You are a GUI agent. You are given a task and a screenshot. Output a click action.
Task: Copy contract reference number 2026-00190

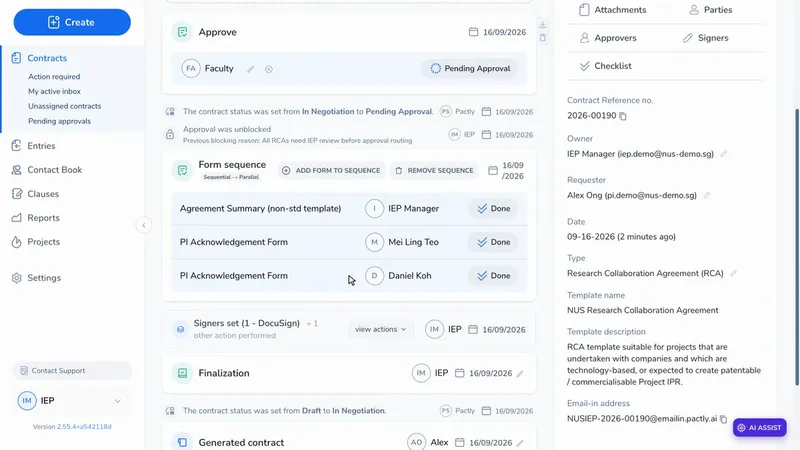click(x=623, y=116)
